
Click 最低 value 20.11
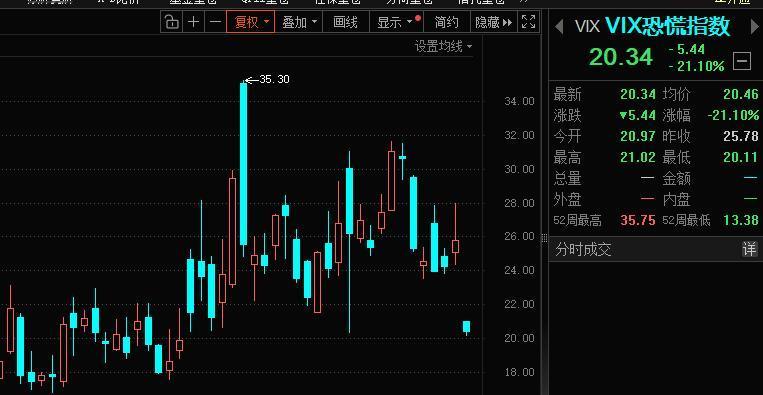point(741,158)
